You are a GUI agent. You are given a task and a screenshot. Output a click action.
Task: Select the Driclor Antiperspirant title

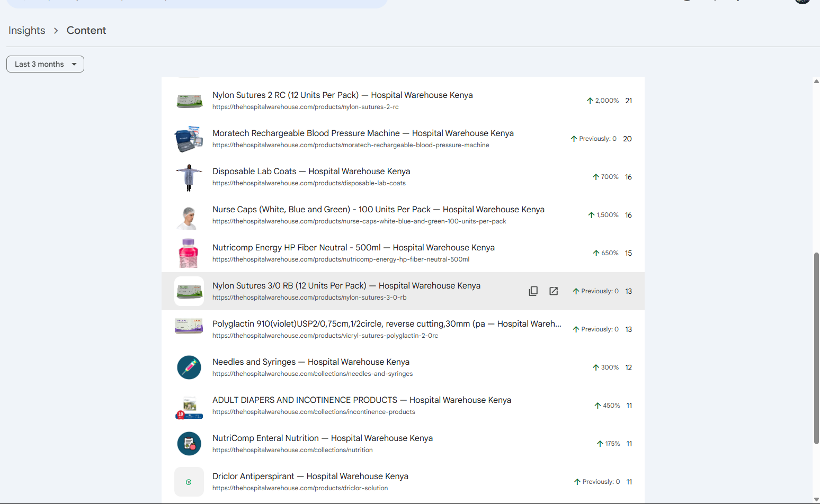pos(310,476)
